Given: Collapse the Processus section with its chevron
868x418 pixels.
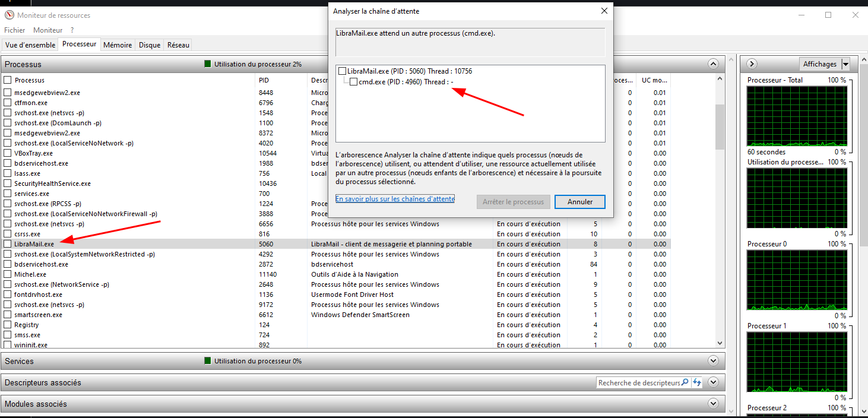Looking at the screenshot, I should point(713,64).
